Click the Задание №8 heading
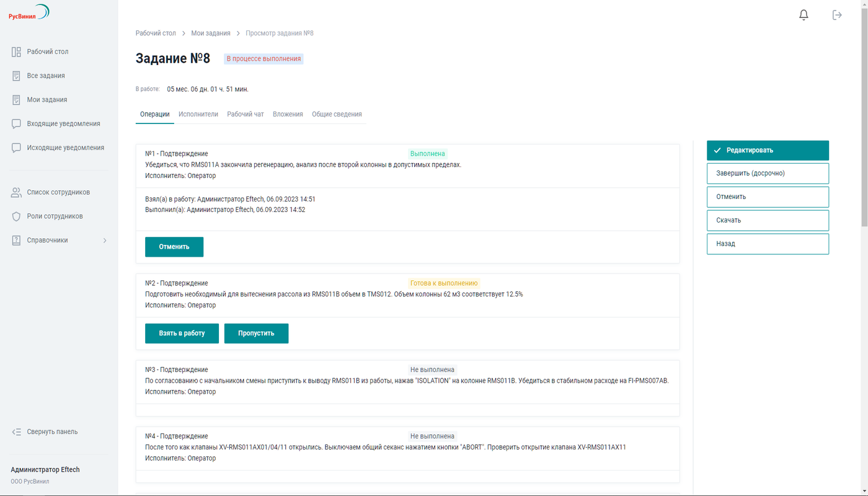 [173, 58]
